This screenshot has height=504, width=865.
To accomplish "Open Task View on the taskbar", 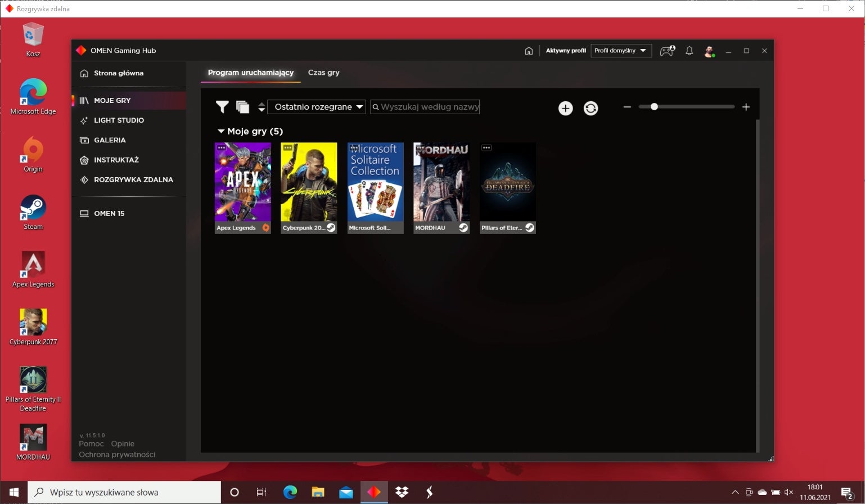I will (262, 492).
